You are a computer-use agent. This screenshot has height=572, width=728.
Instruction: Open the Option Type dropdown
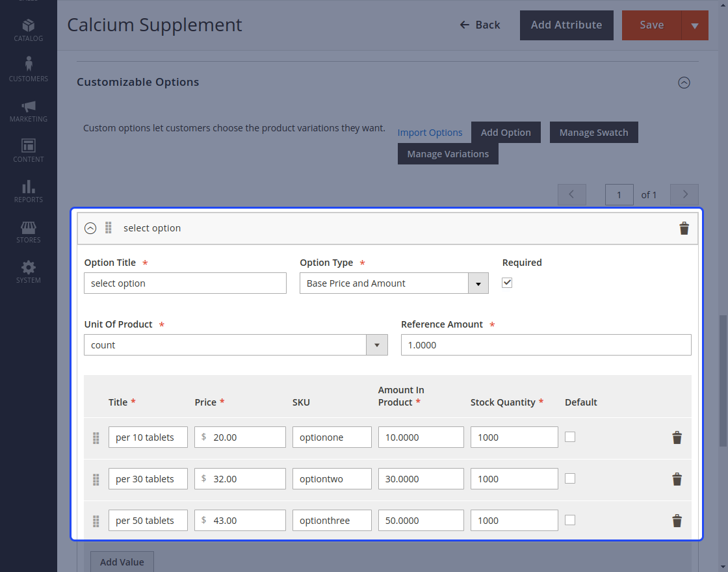394,283
